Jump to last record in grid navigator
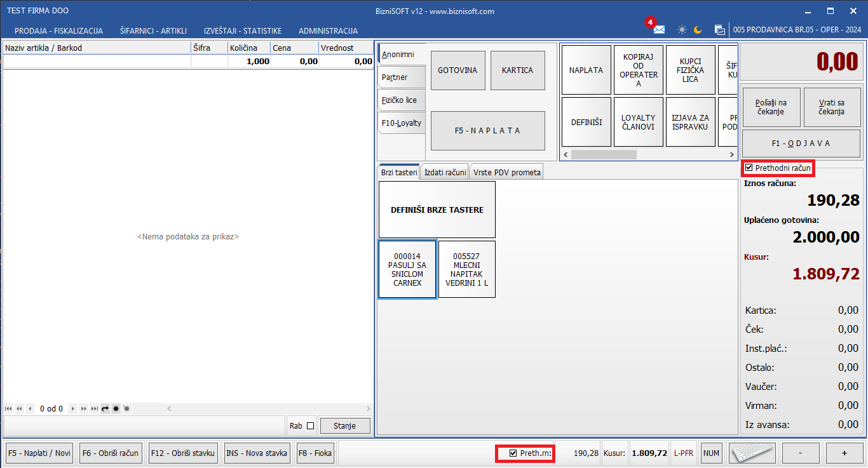 (95, 409)
